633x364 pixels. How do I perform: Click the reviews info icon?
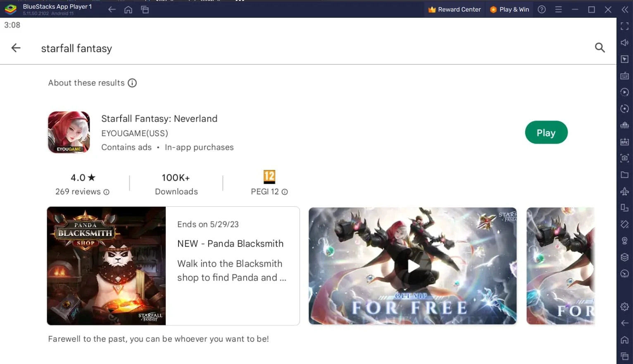107,192
